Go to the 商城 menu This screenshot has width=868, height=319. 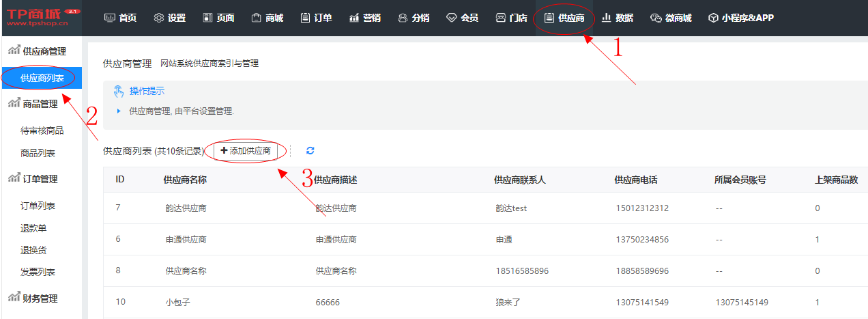click(267, 18)
